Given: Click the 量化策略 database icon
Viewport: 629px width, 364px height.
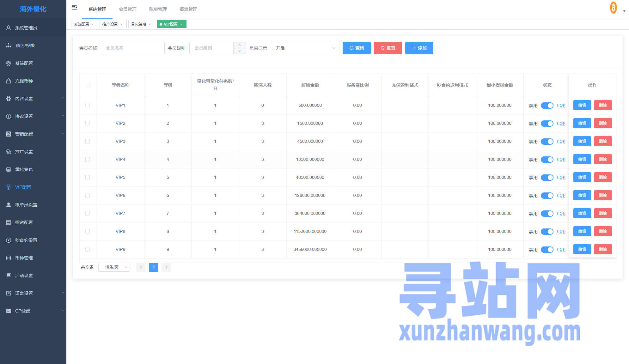Looking at the screenshot, I should pyautogui.click(x=9, y=169).
